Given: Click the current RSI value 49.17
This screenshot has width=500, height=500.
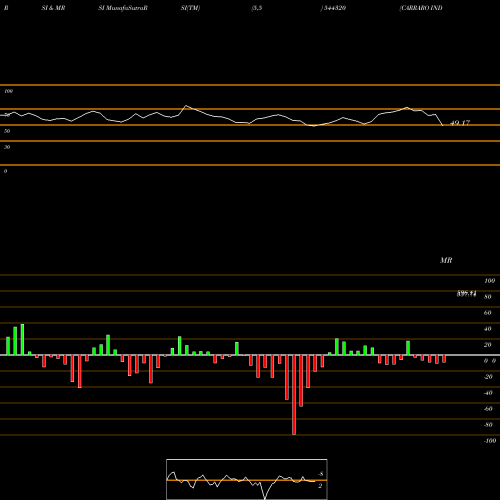Looking at the screenshot, I should coord(460,123).
